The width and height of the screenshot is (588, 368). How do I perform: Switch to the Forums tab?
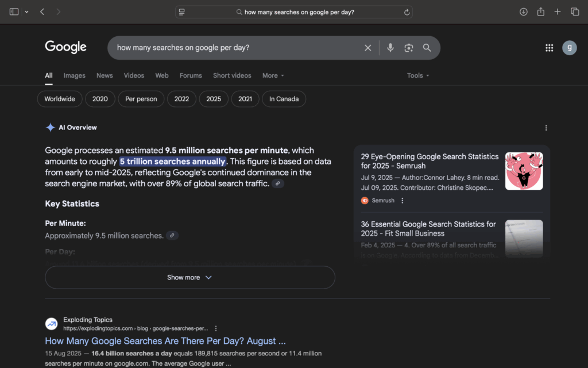pyautogui.click(x=191, y=75)
